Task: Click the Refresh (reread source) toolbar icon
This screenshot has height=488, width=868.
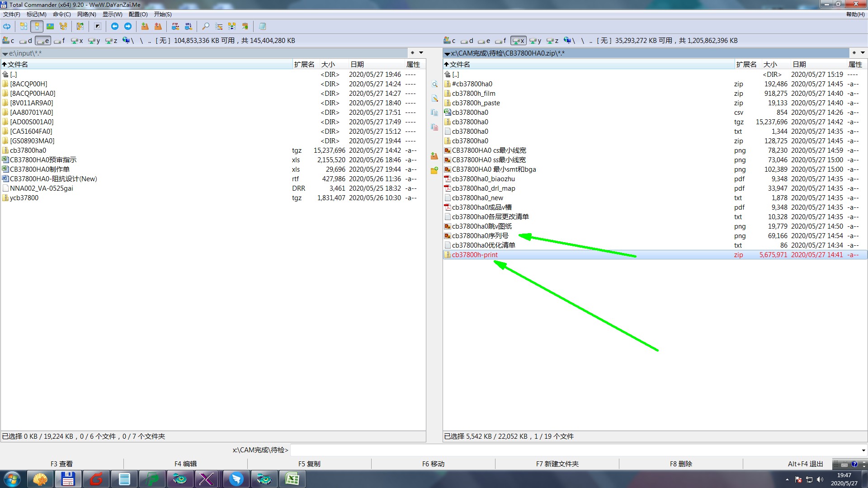Action: (x=7, y=26)
